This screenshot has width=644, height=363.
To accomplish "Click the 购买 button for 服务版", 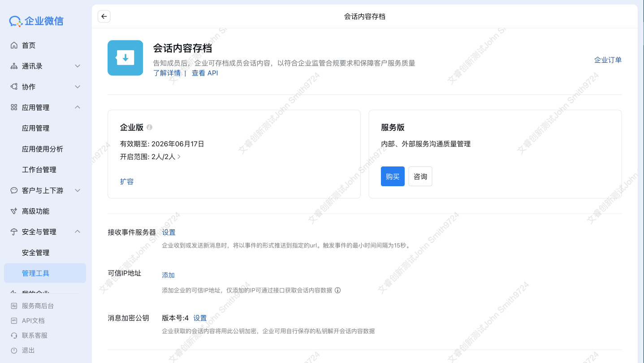I will (x=393, y=176).
